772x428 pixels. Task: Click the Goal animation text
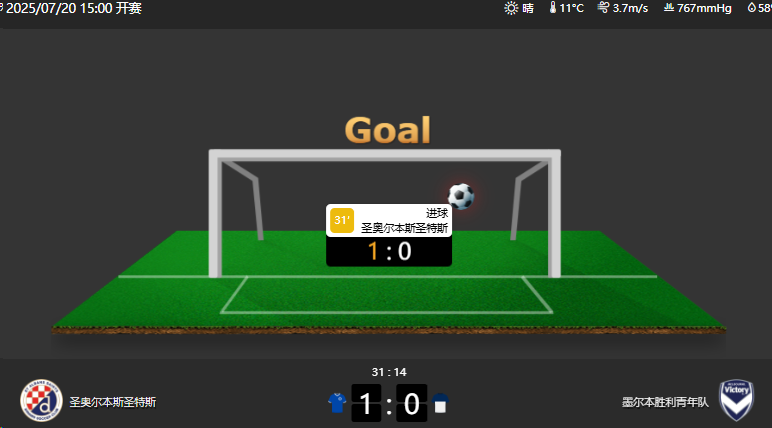[x=388, y=130]
